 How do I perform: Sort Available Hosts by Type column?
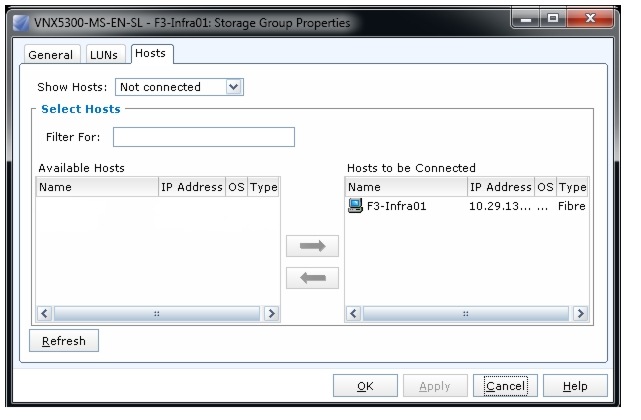click(264, 187)
